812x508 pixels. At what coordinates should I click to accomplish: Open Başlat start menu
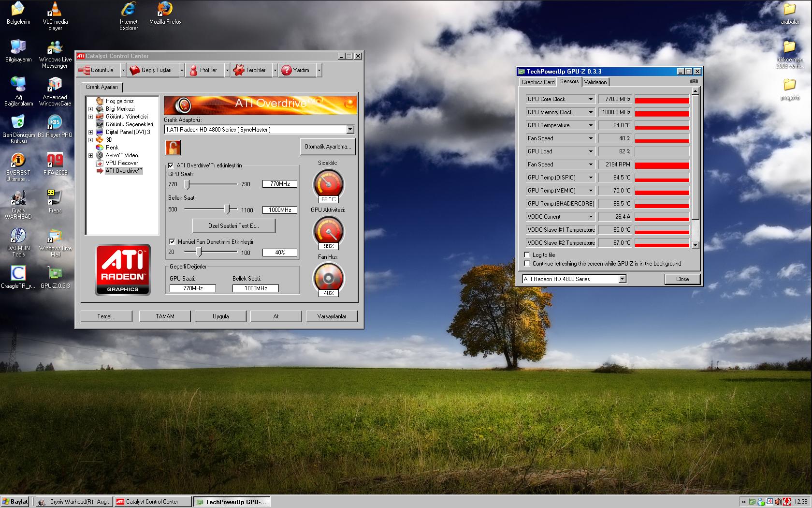point(15,502)
